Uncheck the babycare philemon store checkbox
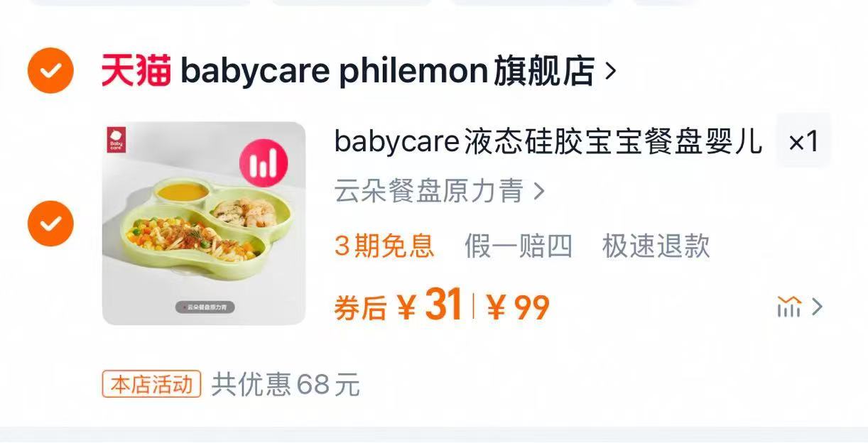Image resolution: width=868 pixels, height=443 pixels. pos(50,70)
